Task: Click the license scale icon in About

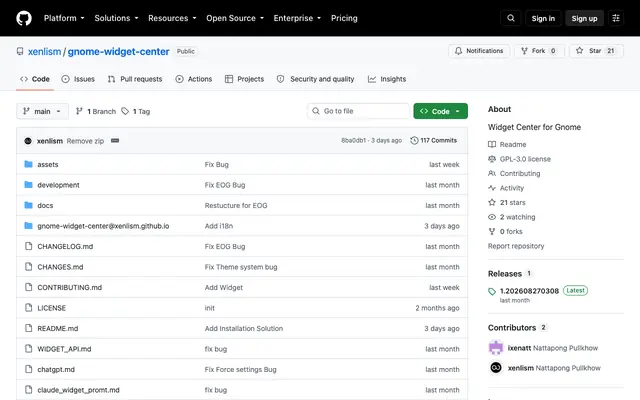Action: coord(492,159)
